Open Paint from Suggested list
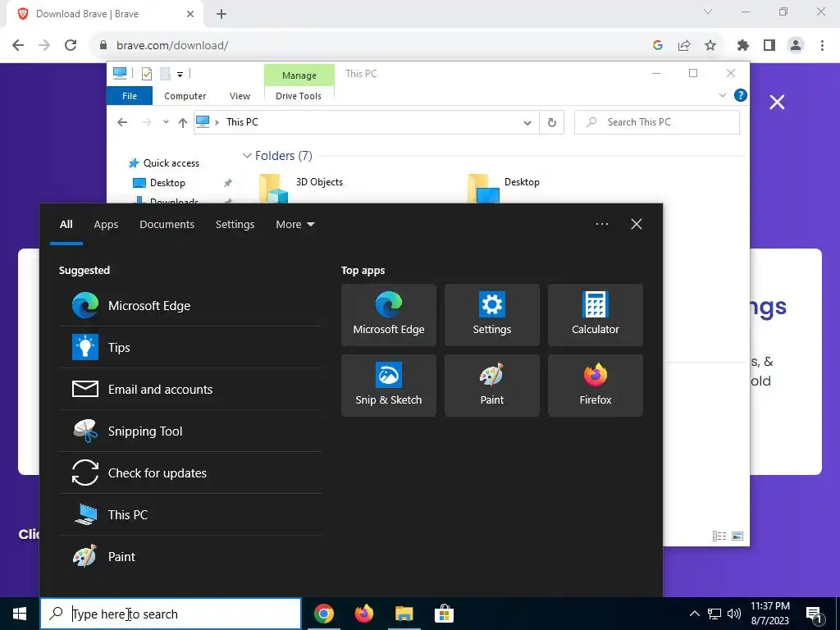Image resolution: width=840 pixels, height=630 pixels. pos(190,556)
